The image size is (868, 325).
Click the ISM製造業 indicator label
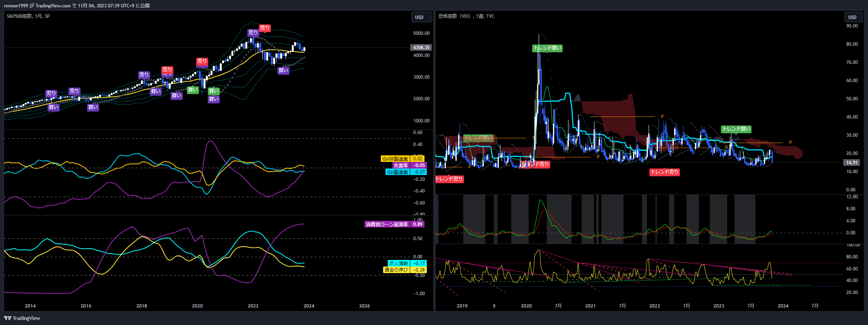[397, 172]
